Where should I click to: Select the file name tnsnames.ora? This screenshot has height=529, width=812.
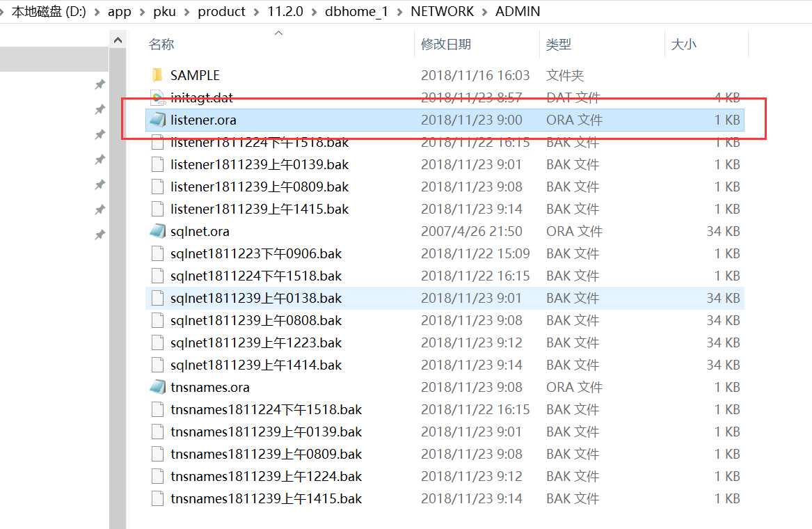coord(209,388)
